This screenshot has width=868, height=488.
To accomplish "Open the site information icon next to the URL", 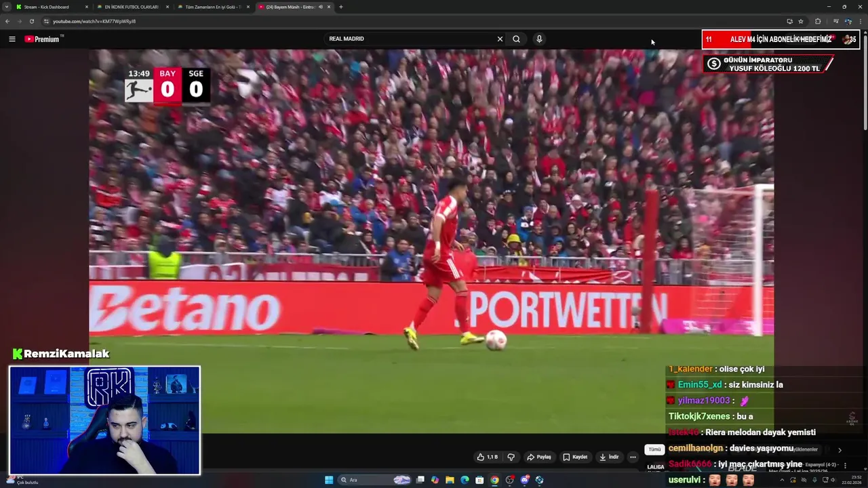I will (46, 21).
